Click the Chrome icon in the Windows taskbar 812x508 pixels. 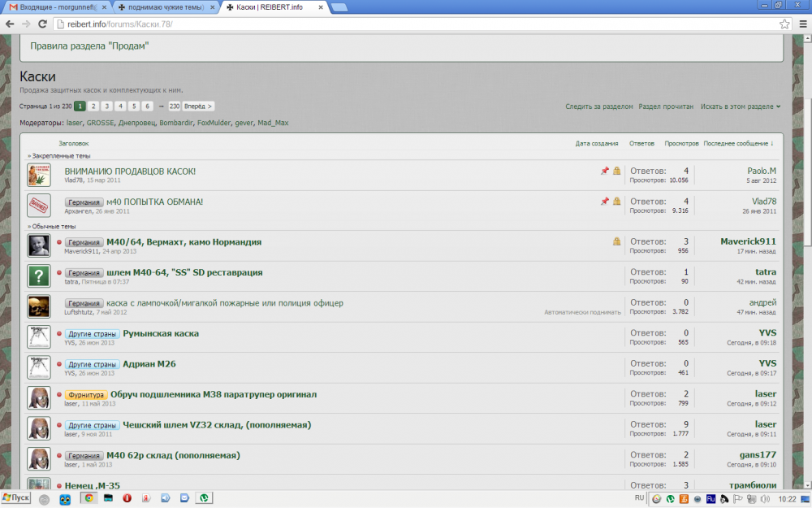89,498
